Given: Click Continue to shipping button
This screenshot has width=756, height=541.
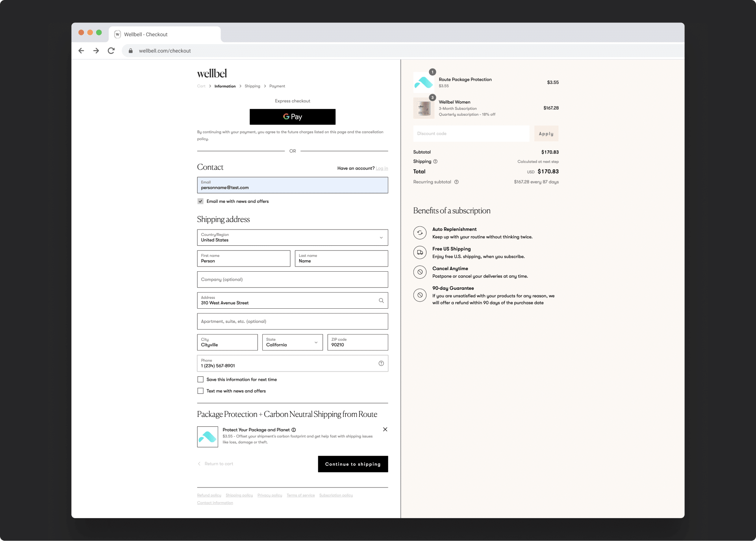Looking at the screenshot, I should pyautogui.click(x=353, y=464).
